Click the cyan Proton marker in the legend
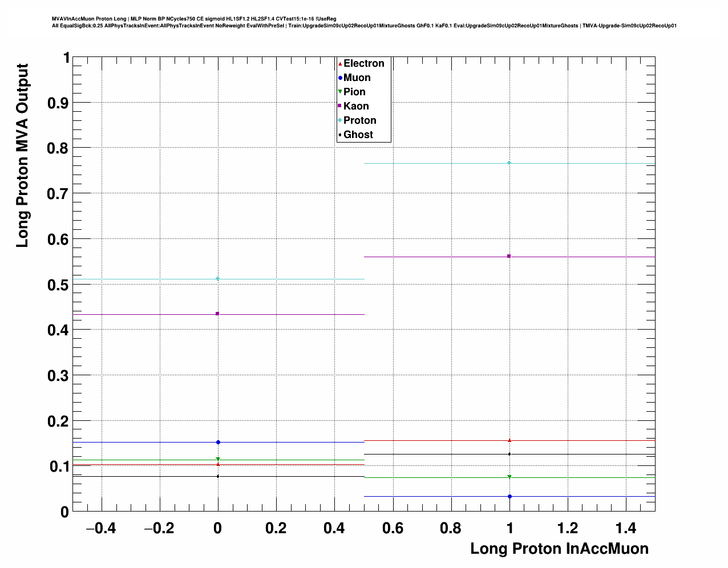Viewport: 728px width, 568px height. click(x=340, y=120)
